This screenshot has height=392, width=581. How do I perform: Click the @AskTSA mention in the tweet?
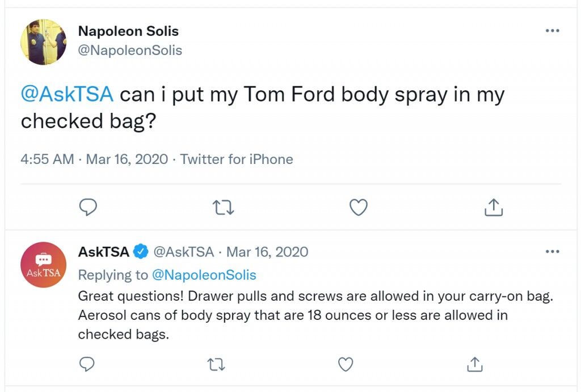[67, 94]
